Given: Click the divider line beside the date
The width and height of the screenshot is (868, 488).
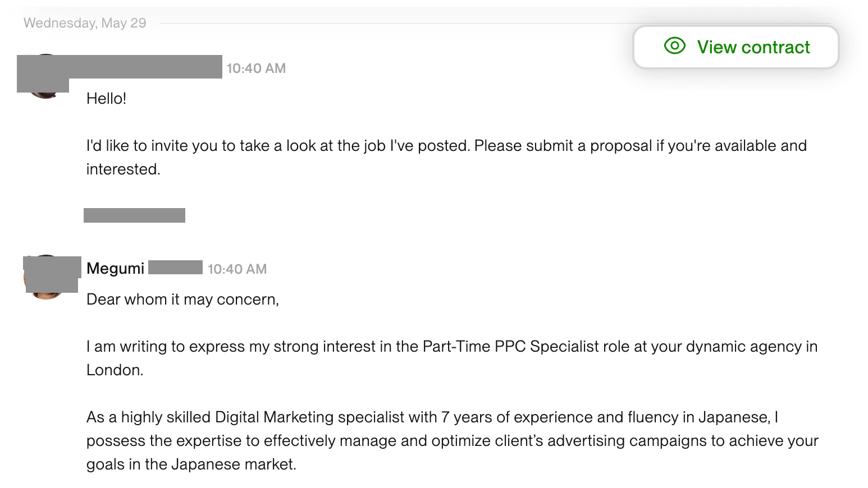Looking at the screenshot, I should pos(393,24).
